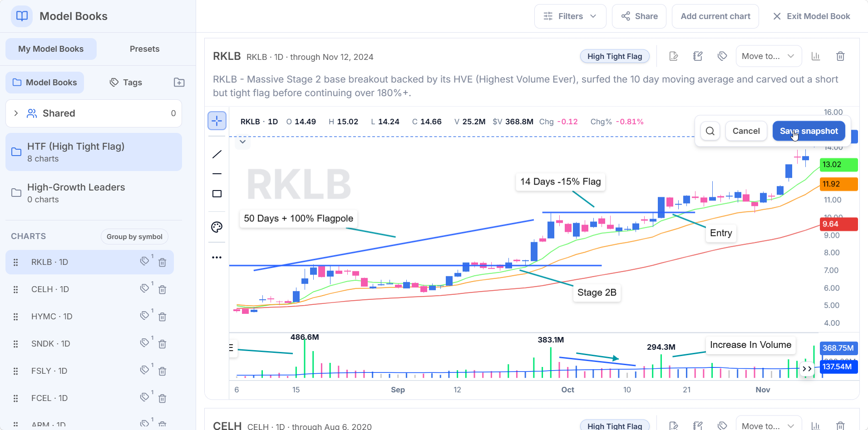Switch to the Presets tab
The width and height of the screenshot is (868, 430).
pyautogui.click(x=144, y=49)
